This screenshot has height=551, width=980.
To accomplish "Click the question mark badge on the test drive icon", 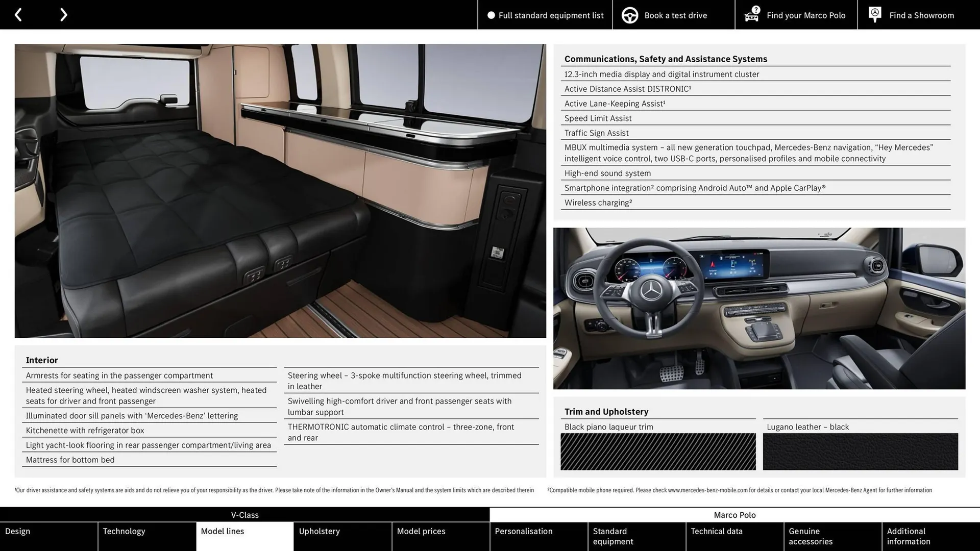I will point(755,9).
